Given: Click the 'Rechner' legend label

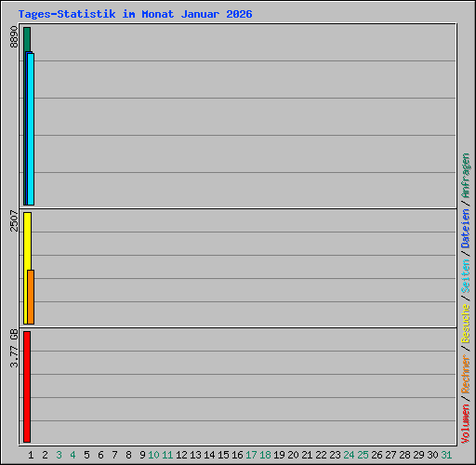Looking at the screenshot, I should (x=466, y=374).
